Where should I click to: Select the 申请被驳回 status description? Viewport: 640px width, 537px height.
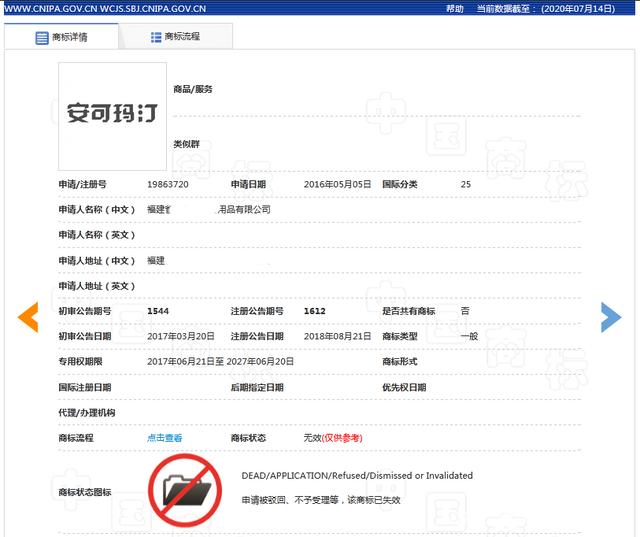click(x=321, y=500)
